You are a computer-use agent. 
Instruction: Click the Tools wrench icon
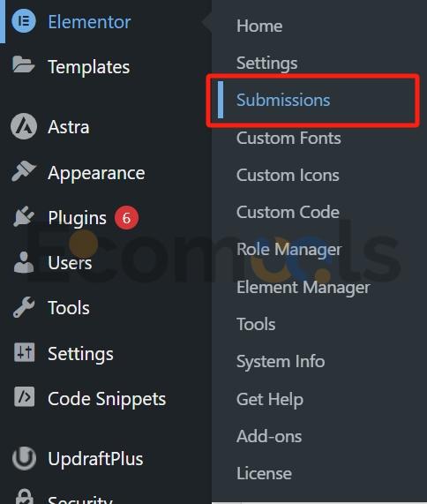coord(24,307)
